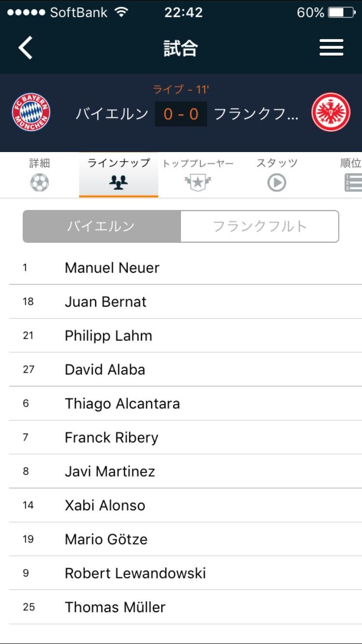Viewport: 362px width, 644px height.
Task: Open the スタッツ tab
Action: pyautogui.click(x=277, y=163)
